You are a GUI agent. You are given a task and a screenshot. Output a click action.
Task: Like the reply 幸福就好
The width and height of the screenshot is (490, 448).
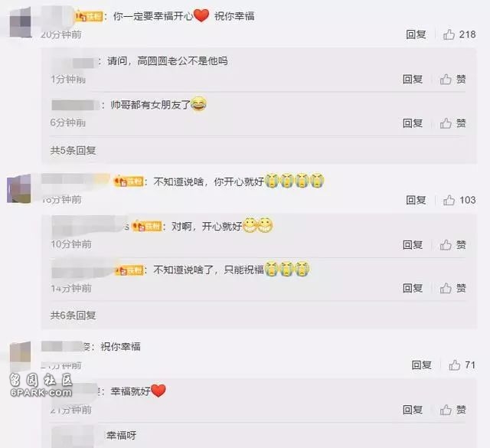(x=452, y=410)
